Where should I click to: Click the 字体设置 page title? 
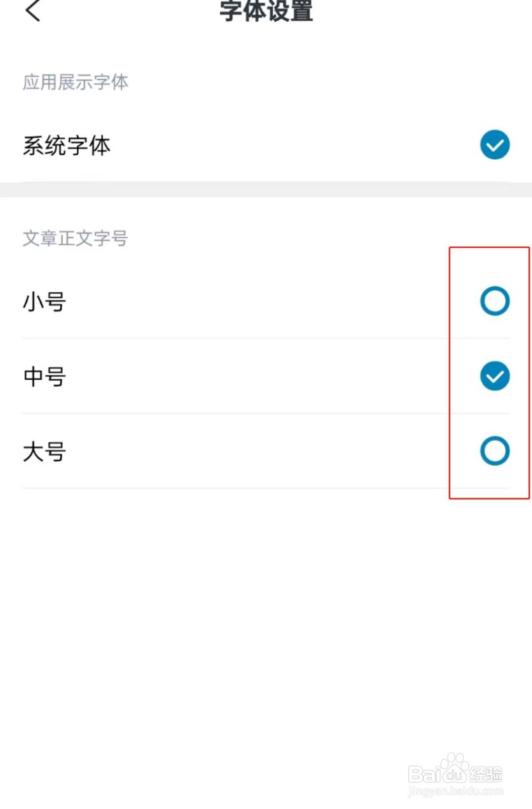tap(266, 11)
